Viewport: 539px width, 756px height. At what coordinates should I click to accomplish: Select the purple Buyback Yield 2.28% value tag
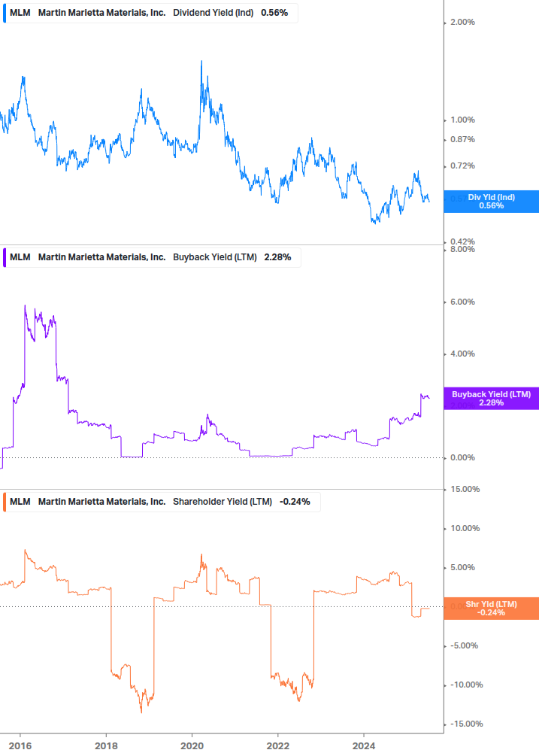pyautogui.click(x=492, y=398)
